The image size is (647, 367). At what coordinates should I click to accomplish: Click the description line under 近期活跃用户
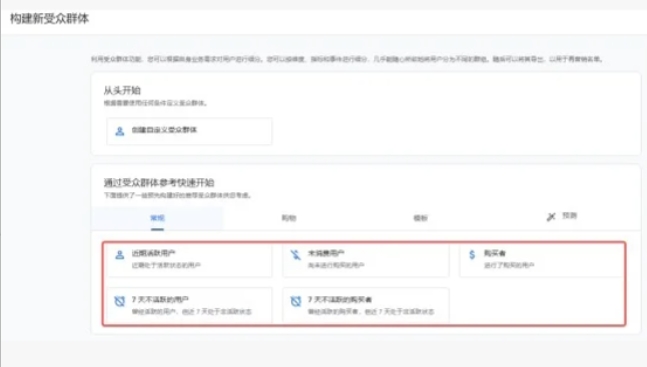point(166,265)
